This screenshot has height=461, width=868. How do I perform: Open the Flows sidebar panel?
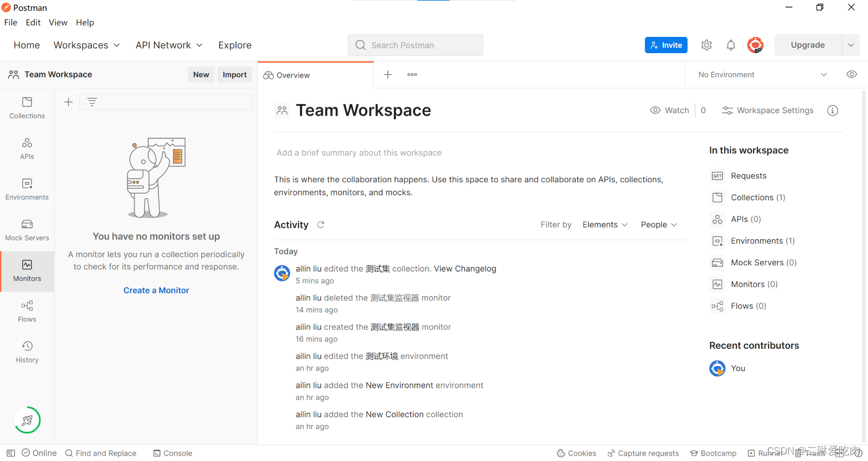point(27,312)
